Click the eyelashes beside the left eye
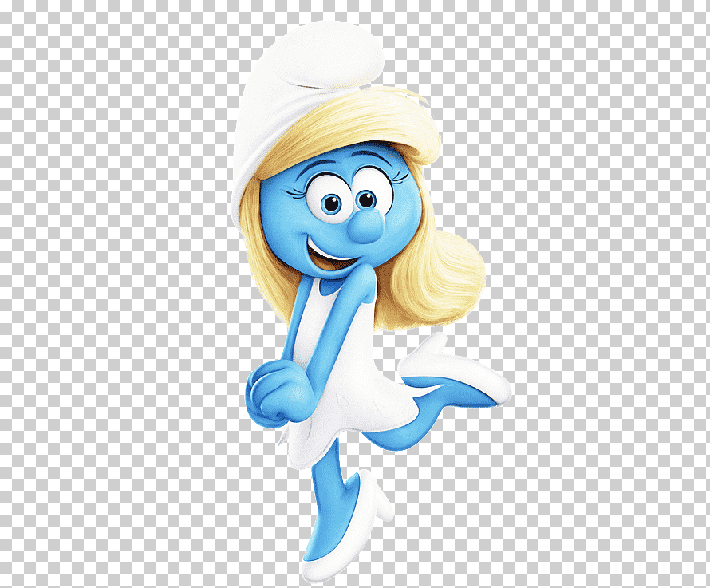Image resolution: width=710 pixels, height=588 pixels. (x=300, y=191)
